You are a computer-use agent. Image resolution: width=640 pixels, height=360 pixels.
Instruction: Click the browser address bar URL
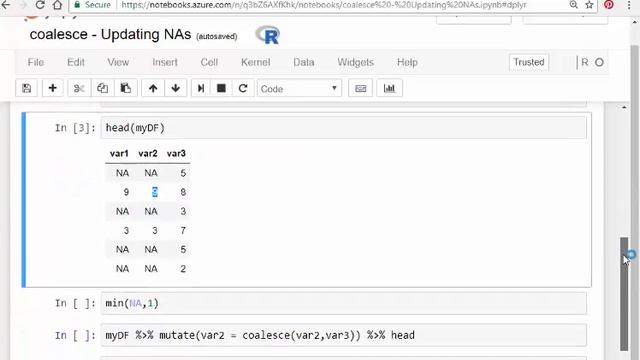tap(324, 5)
